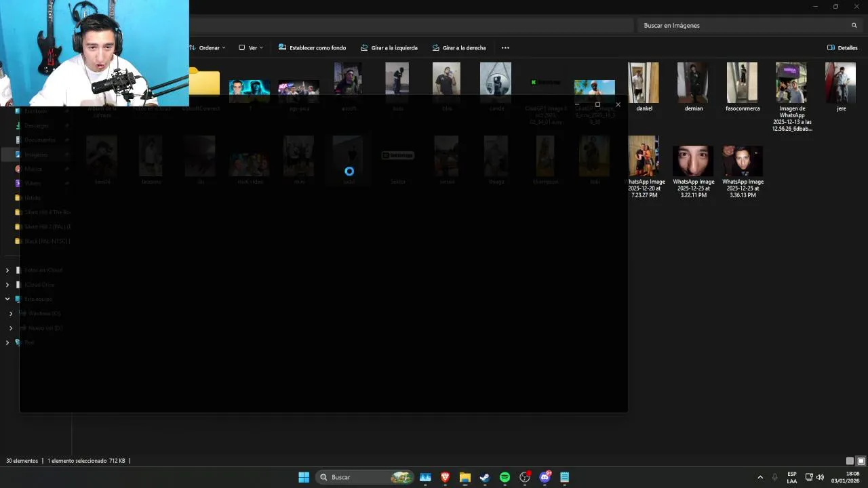
Task: Expand the iCloud Drive tree node
Action: (x=7, y=285)
